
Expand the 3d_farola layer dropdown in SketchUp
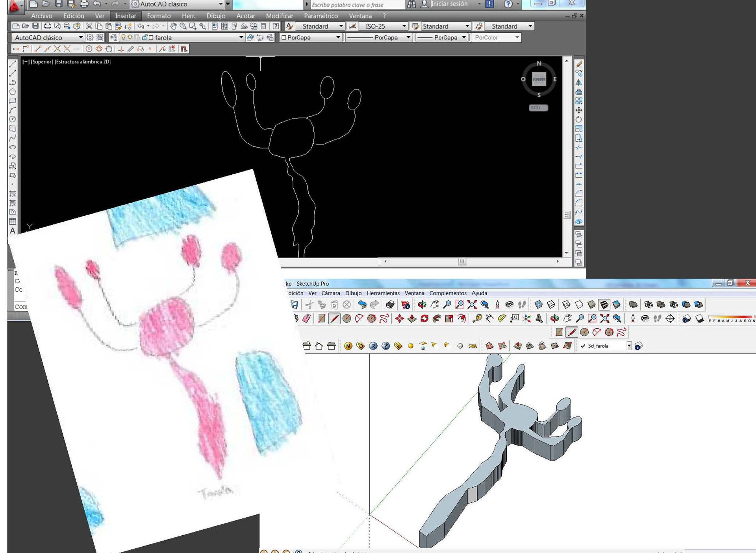629,346
